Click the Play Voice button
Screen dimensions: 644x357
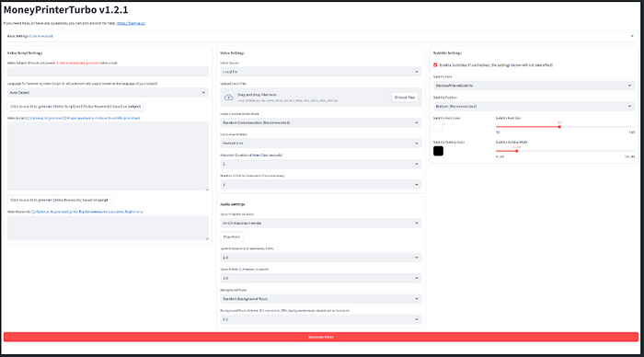pyautogui.click(x=232, y=236)
